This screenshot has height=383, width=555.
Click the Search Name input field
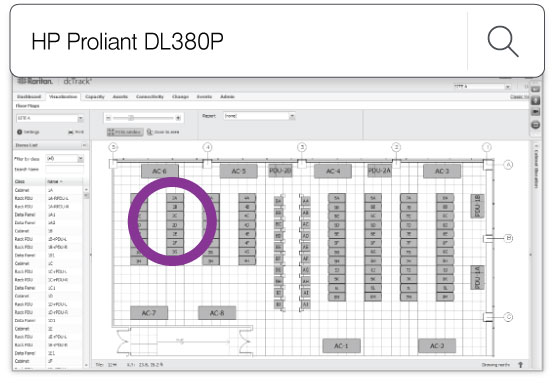[x=65, y=169]
